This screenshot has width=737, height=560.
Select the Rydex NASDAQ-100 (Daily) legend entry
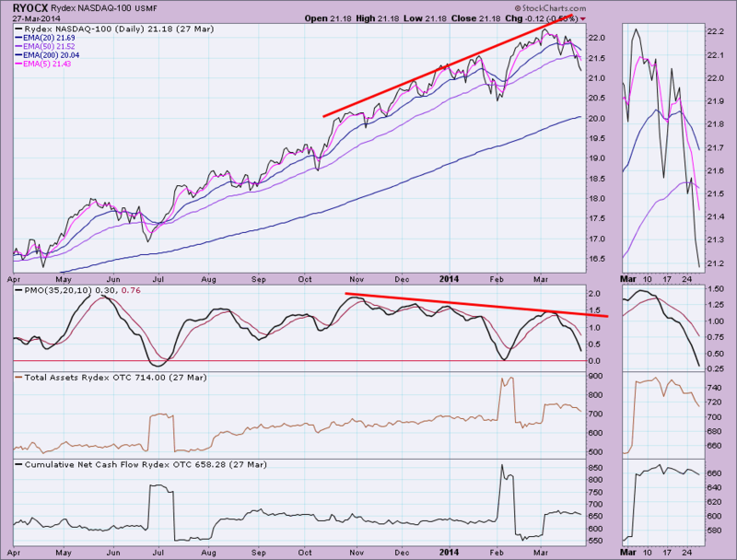(114, 29)
